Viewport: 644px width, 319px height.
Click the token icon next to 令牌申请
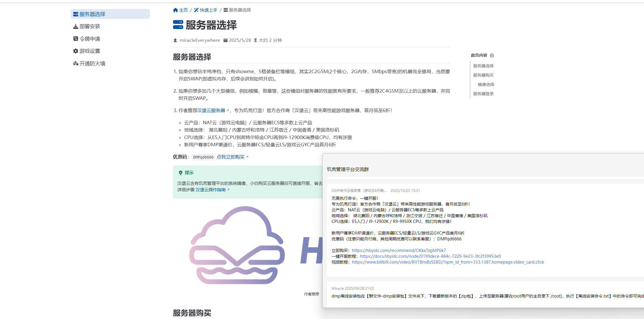point(75,38)
